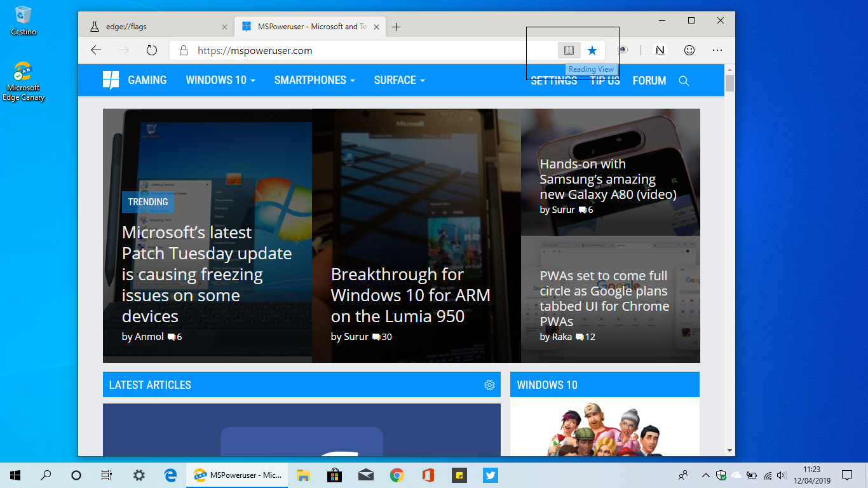868x488 pixels.
Task: Open taskbar search magnifier
Action: point(46,475)
